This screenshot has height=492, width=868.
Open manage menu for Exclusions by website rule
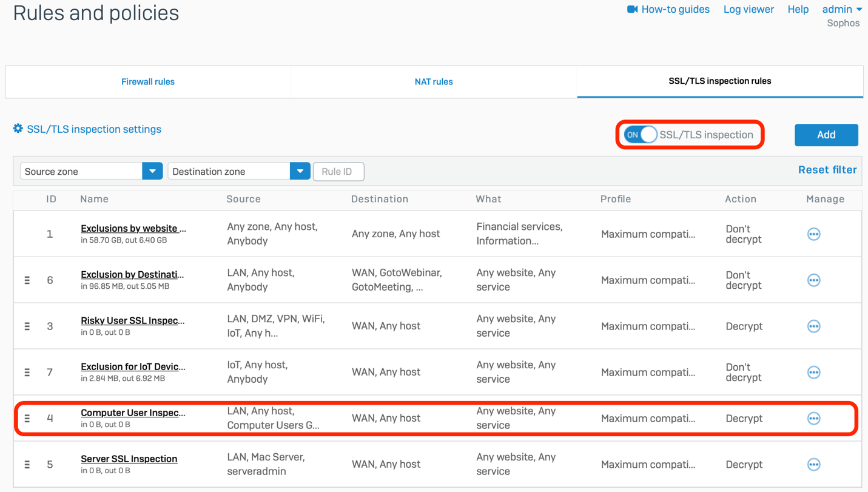[x=813, y=234]
